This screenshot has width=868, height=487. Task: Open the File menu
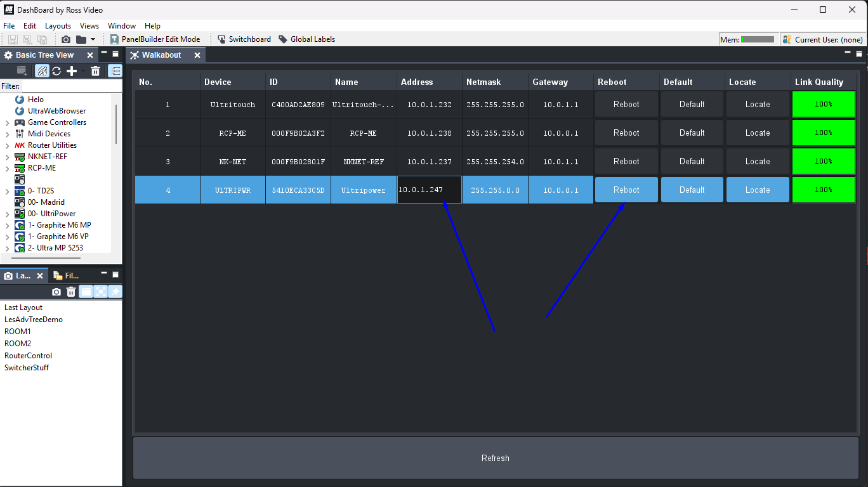[x=9, y=26]
